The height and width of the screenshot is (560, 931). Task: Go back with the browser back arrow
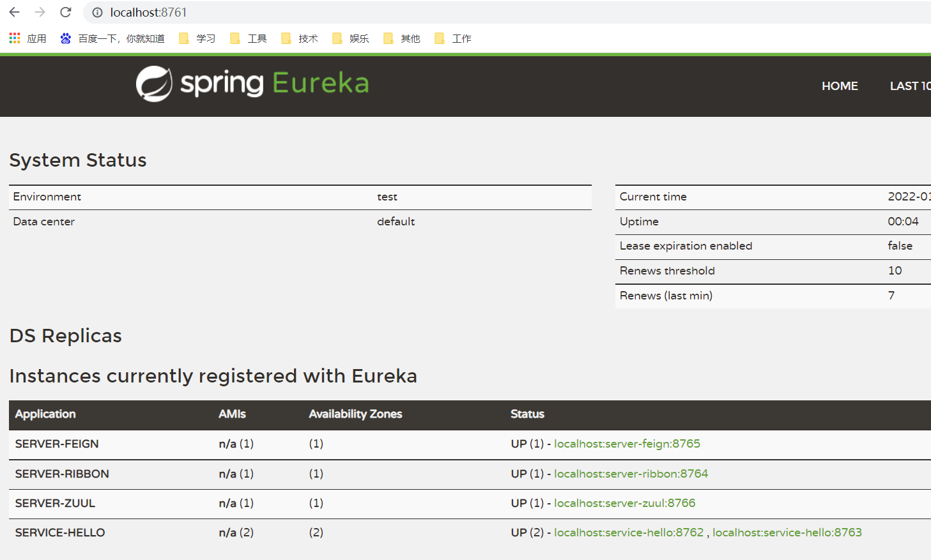click(14, 12)
